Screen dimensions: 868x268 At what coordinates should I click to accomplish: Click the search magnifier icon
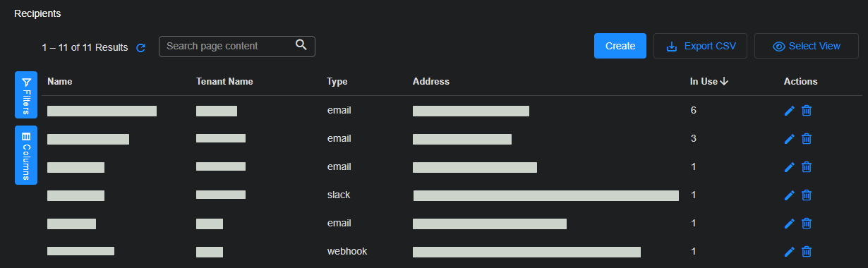click(301, 46)
